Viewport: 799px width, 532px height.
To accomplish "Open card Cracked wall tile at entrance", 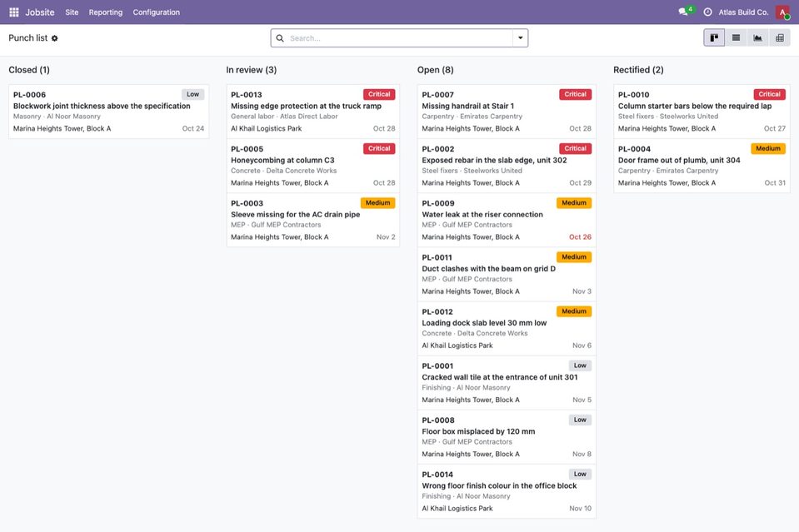I will (507, 383).
